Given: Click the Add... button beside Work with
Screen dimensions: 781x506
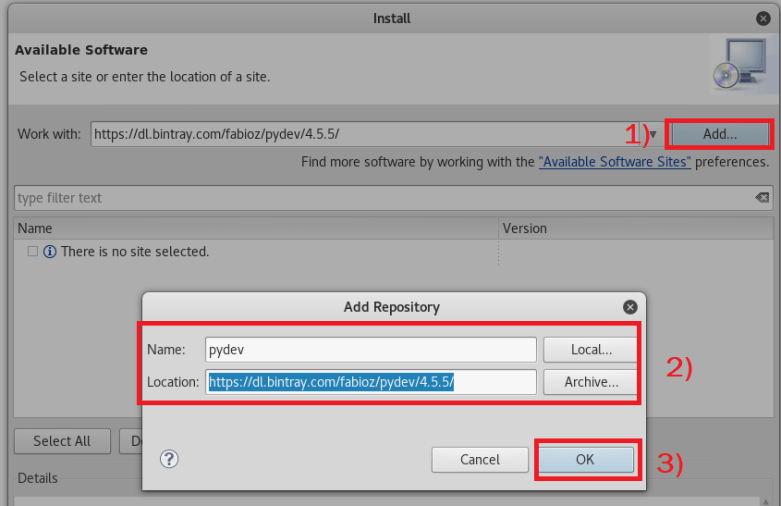Looking at the screenshot, I should [719, 134].
